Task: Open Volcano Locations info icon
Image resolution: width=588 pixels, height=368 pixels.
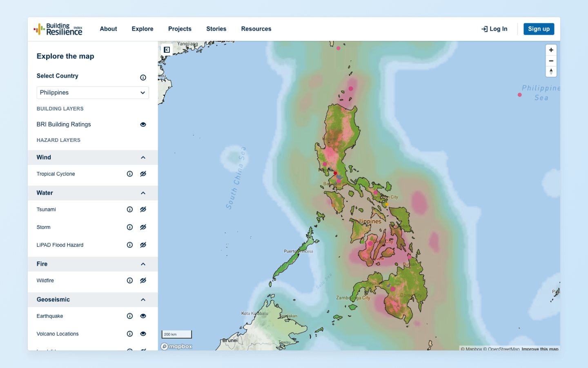Action: [x=130, y=334]
